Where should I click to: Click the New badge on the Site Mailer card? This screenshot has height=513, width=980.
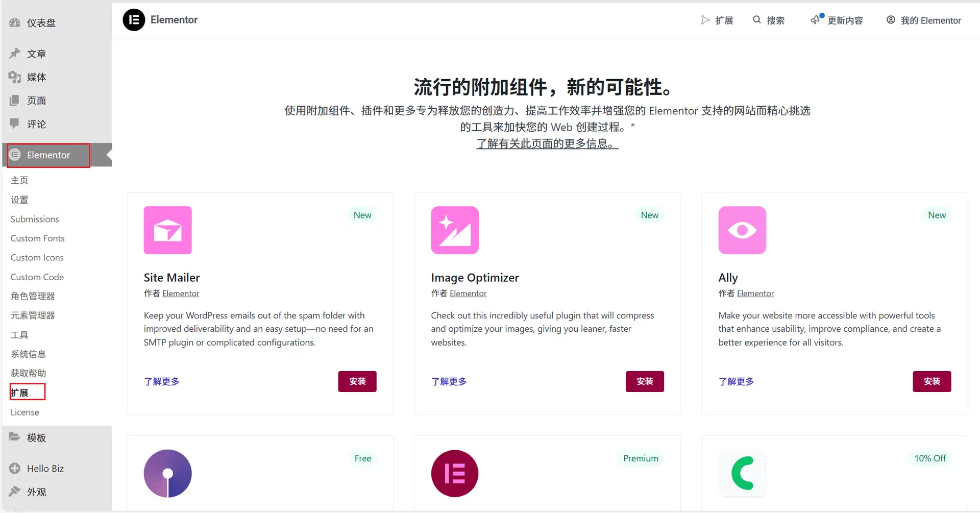362,215
